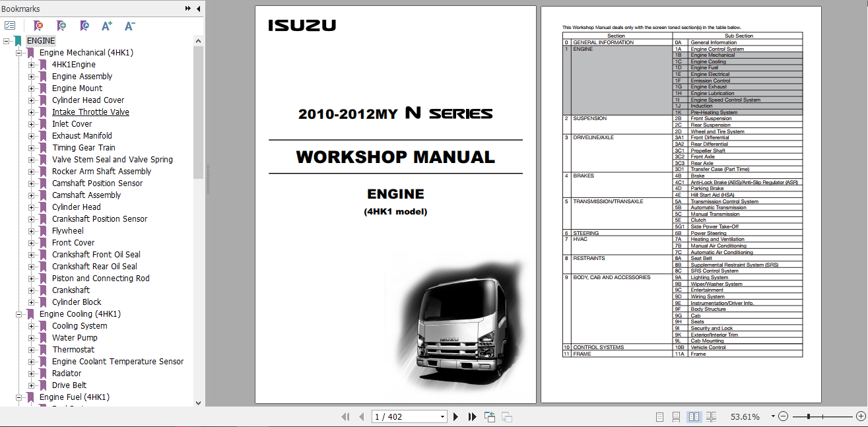Open the Intake Throttle Valve bookmark
The image size is (868, 427).
pyautogui.click(x=90, y=112)
